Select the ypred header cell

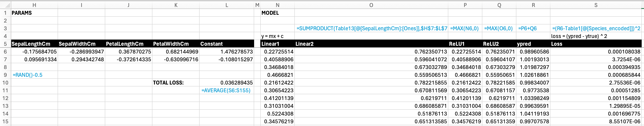pos(533,44)
